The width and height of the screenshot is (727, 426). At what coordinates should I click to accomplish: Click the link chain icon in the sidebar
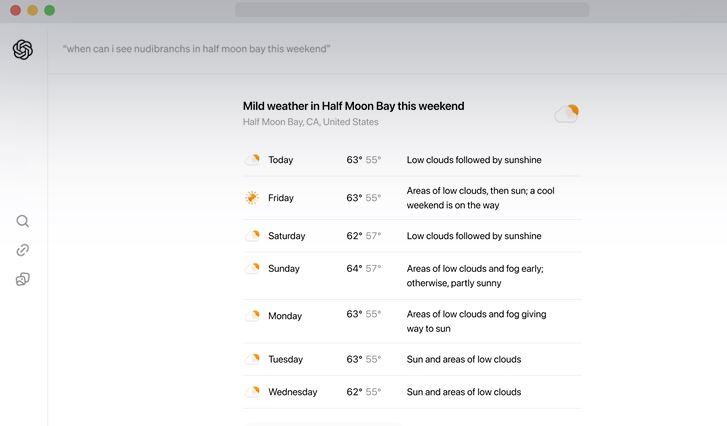pos(23,250)
